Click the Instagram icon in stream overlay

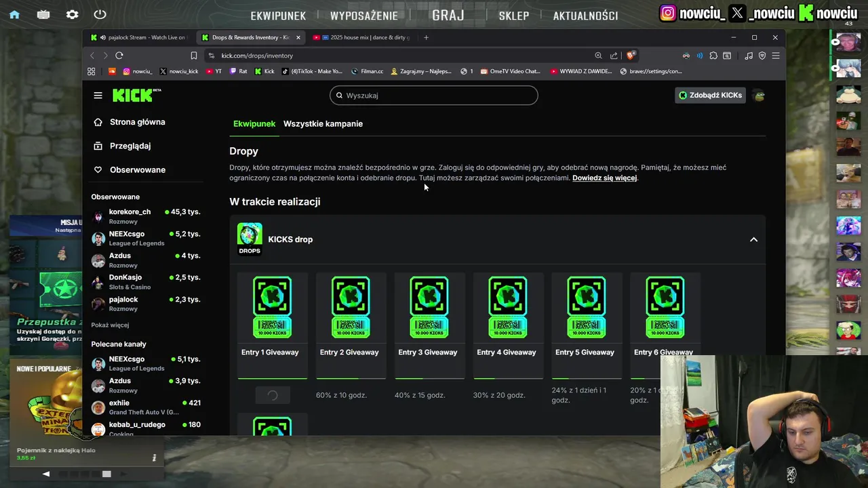click(668, 13)
